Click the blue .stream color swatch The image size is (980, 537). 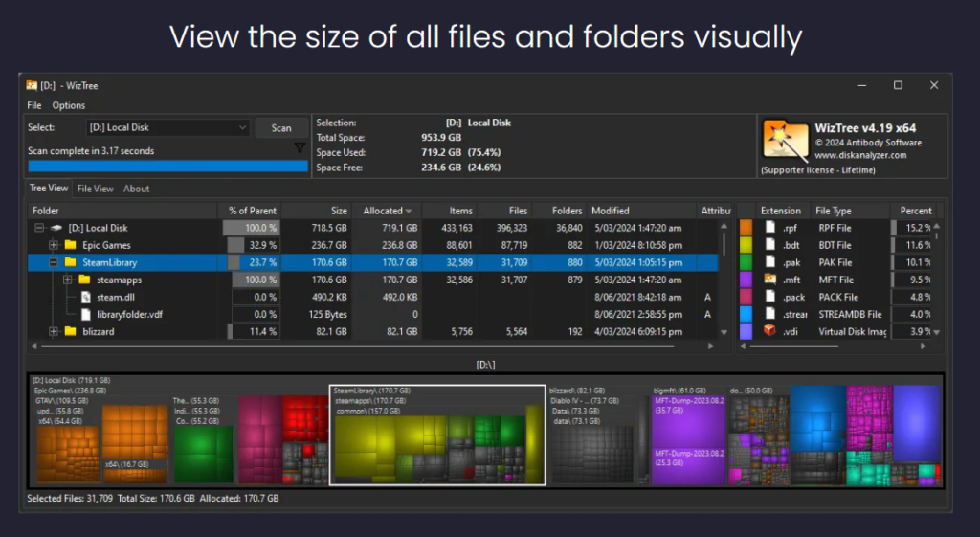pos(746,314)
